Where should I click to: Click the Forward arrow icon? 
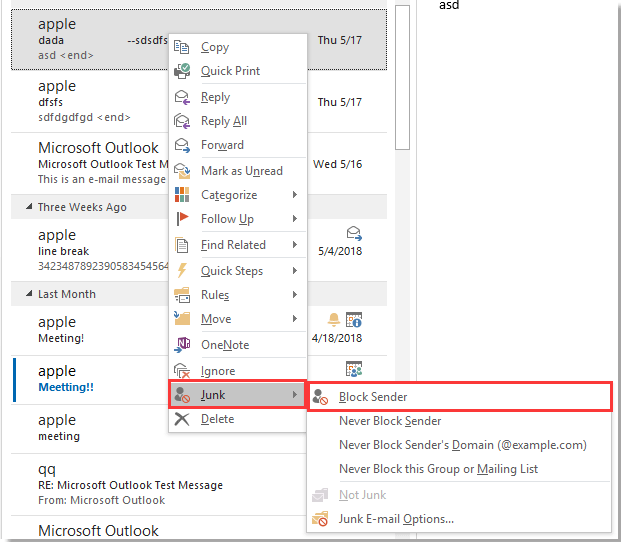[x=182, y=145]
